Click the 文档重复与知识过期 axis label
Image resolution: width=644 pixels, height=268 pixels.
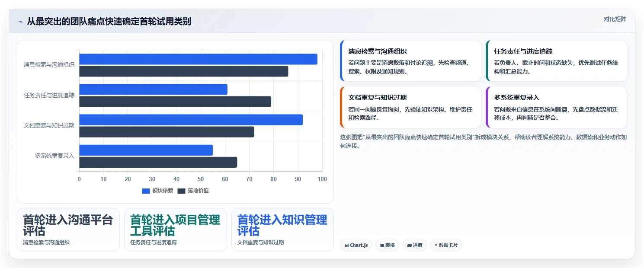(49, 125)
